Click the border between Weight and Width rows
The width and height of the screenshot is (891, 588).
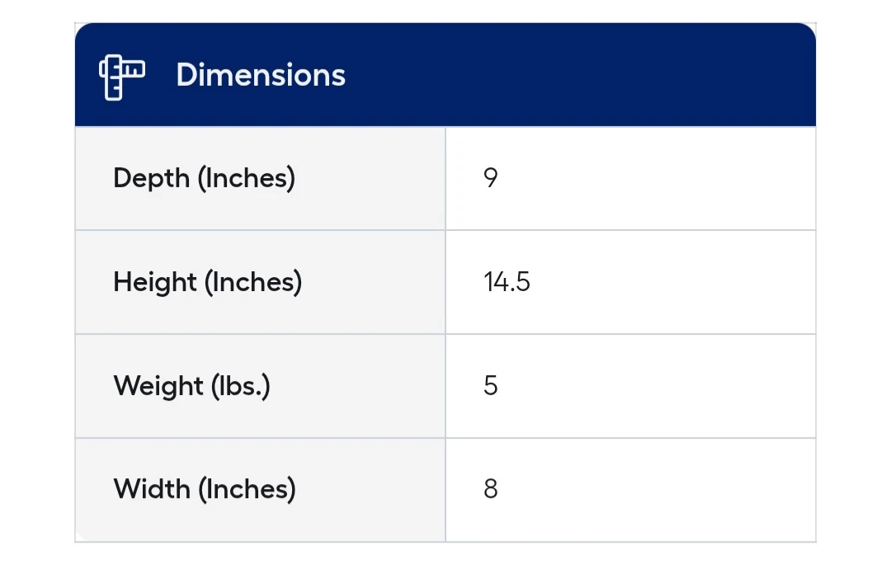coord(445,438)
